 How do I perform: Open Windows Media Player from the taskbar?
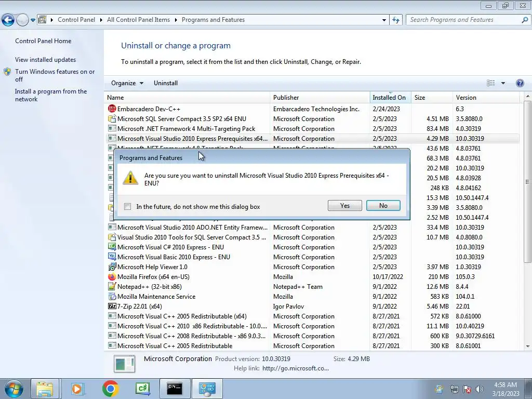[x=77, y=389]
